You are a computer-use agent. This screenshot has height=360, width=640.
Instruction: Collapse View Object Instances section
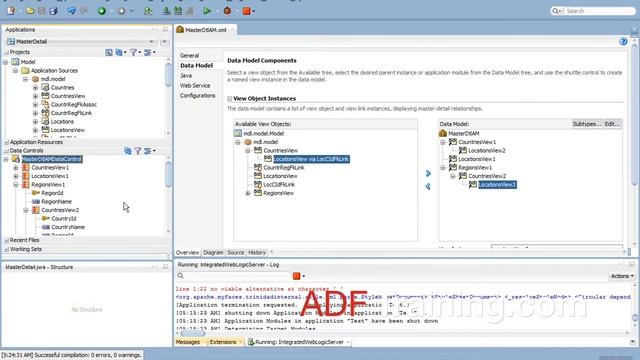(229, 99)
